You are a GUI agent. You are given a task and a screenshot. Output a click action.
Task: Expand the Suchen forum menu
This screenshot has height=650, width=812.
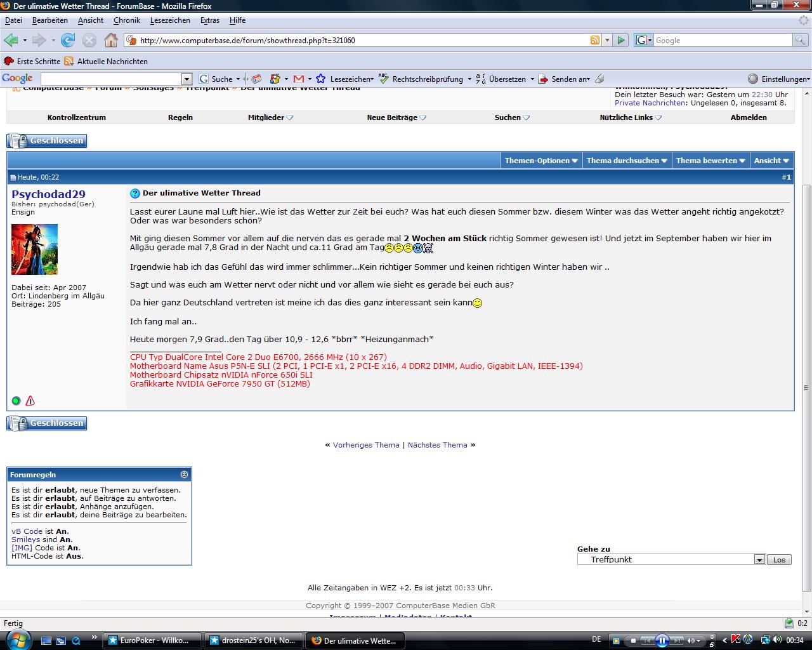click(512, 117)
